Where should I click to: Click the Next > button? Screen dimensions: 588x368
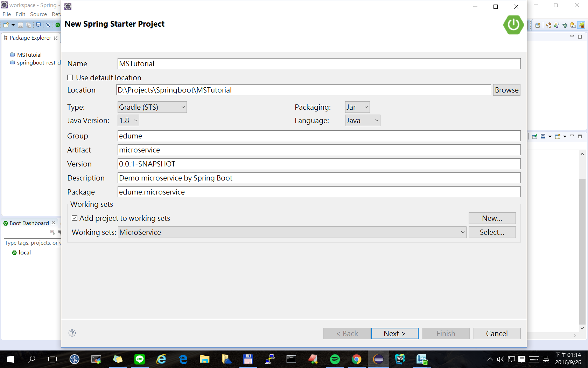(x=394, y=334)
